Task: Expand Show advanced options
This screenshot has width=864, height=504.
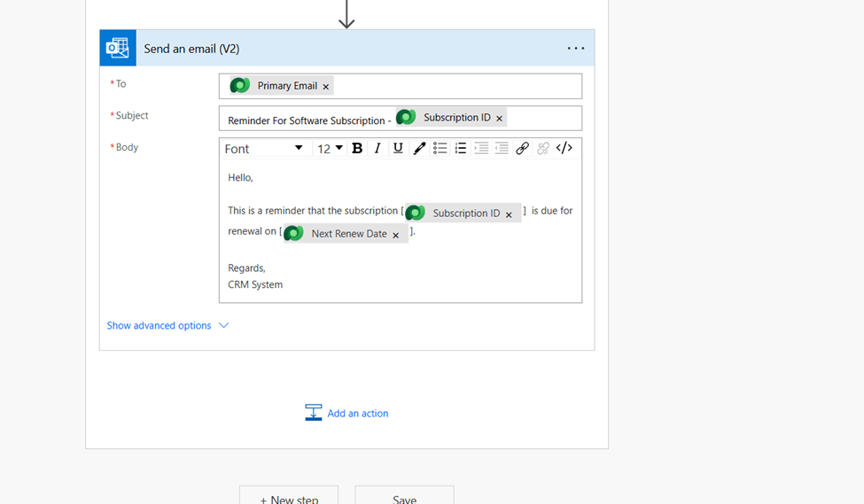Action: (167, 326)
